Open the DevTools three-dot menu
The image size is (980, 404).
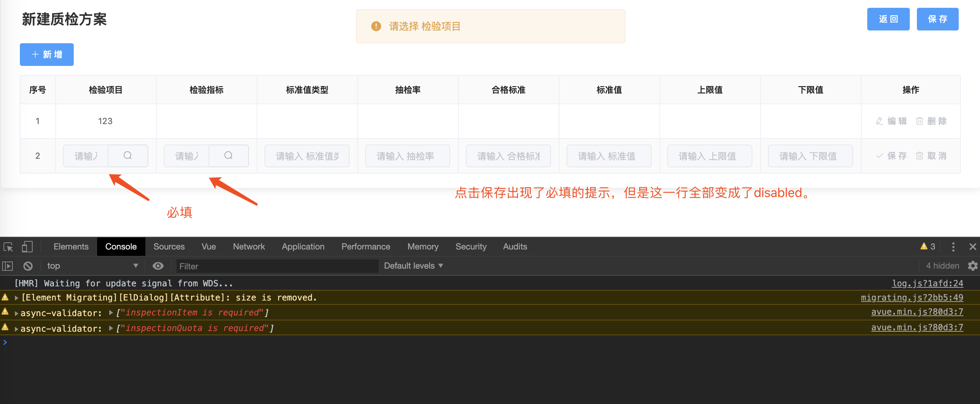953,247
